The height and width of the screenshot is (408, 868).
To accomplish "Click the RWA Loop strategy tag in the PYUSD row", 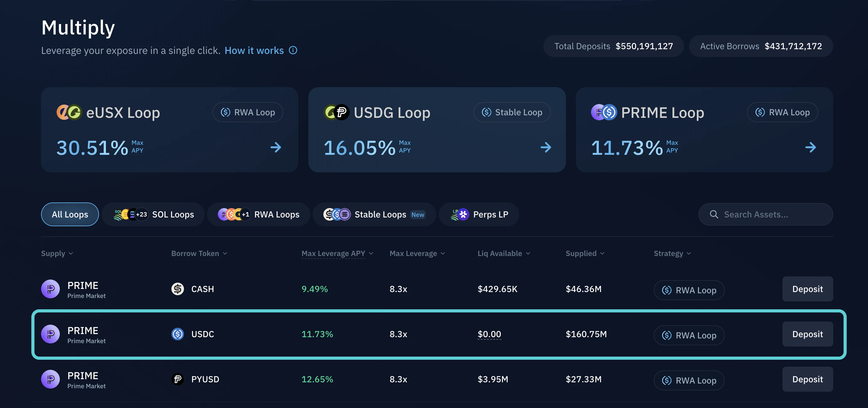I will pos(689,380).
